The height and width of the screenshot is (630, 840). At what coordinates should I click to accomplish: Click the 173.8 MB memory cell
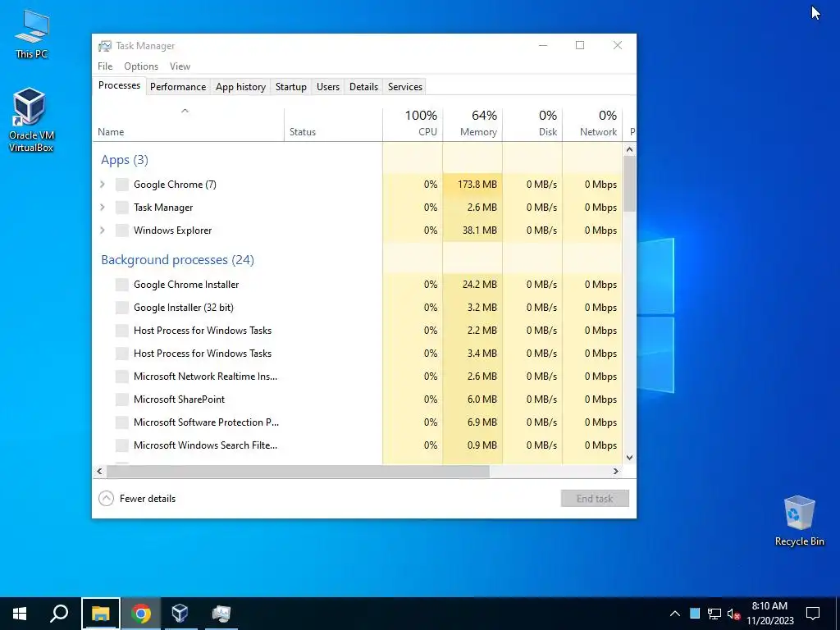pos(472,185)
